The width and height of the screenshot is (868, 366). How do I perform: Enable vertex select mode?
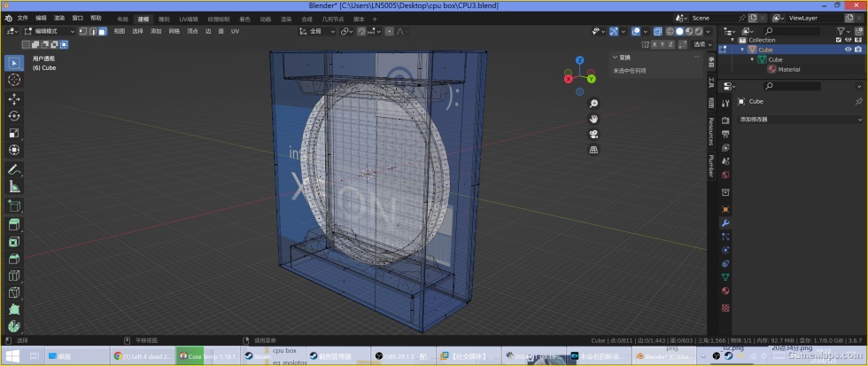(x=83, y=32)
